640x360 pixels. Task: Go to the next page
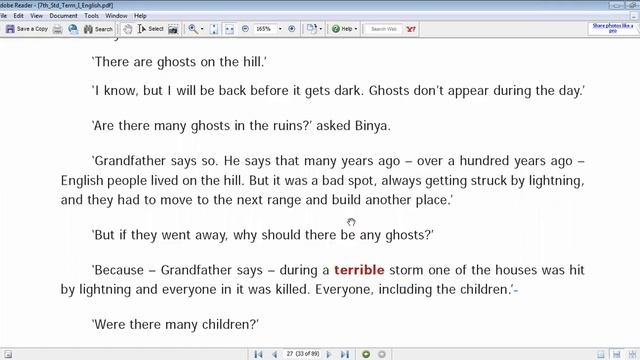[x=329, y=354]
